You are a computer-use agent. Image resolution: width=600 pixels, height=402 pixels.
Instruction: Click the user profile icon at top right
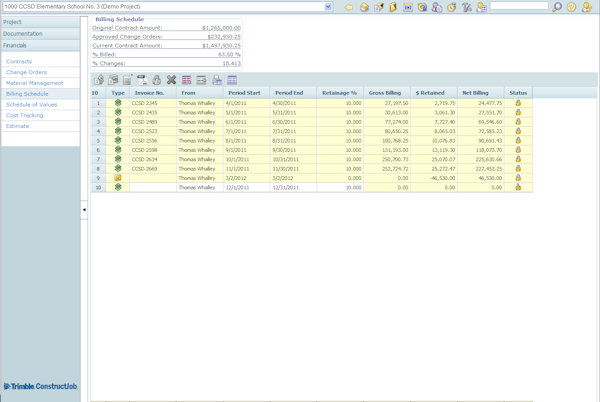point(587,7)
